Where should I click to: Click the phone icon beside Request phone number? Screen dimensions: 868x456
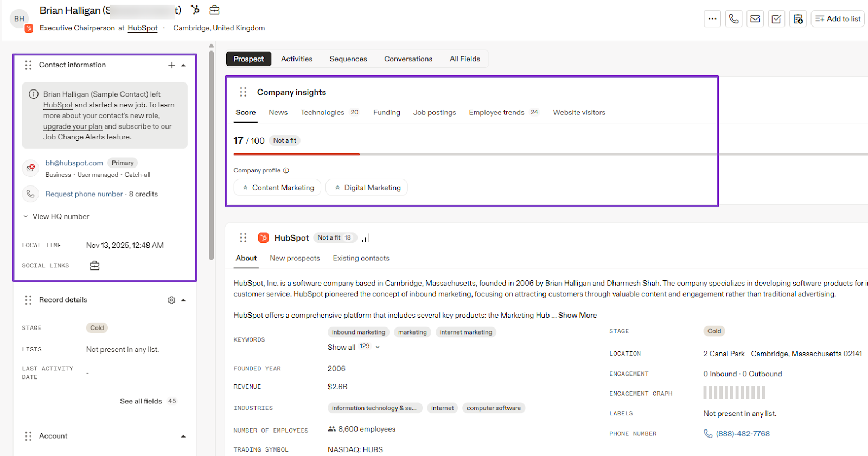click(x=30, y=194)
